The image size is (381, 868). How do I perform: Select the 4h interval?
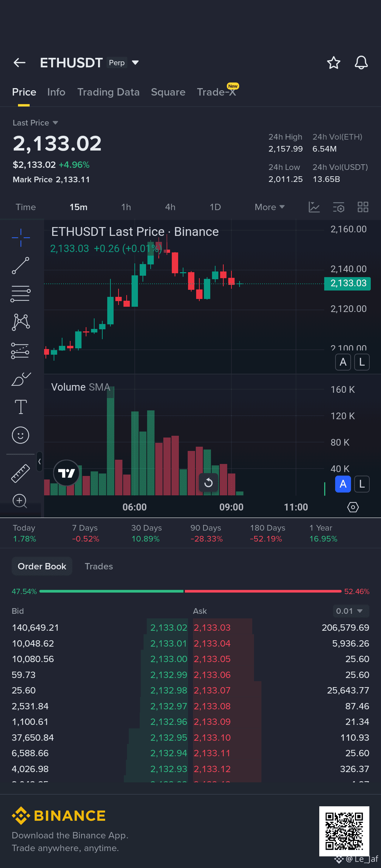[170, 207]
